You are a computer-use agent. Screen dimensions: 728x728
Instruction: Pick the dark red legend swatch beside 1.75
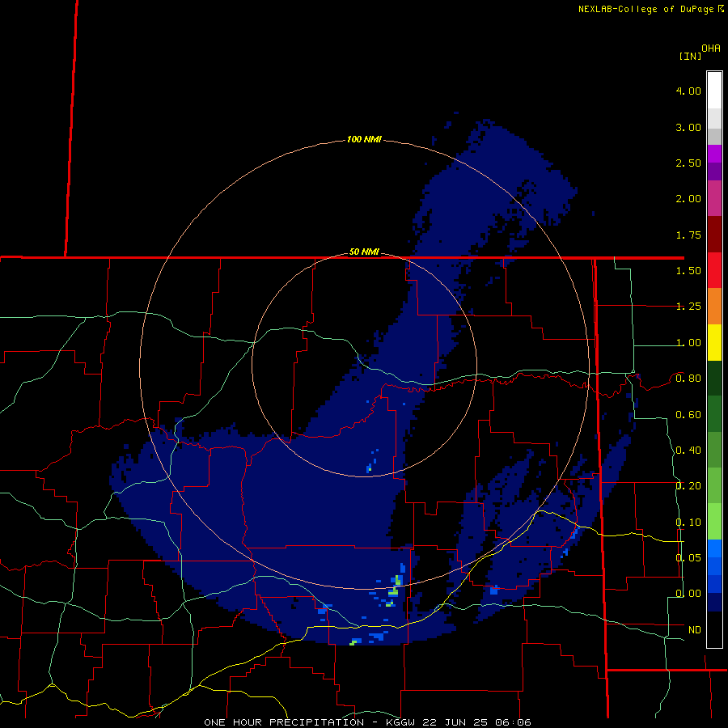(714, 235)
